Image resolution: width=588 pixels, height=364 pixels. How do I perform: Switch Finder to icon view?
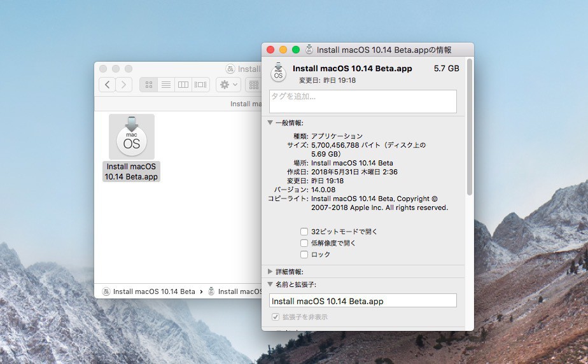148,85
